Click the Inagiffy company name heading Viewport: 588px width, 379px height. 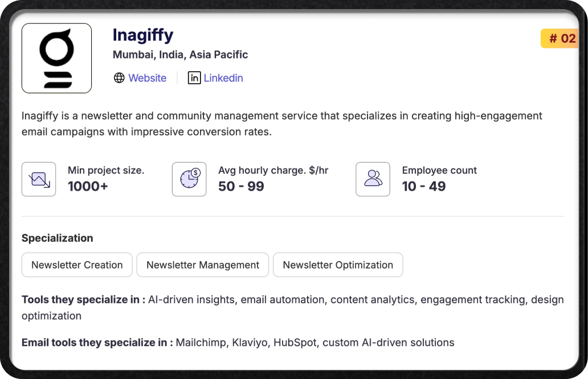click(143, 35)
